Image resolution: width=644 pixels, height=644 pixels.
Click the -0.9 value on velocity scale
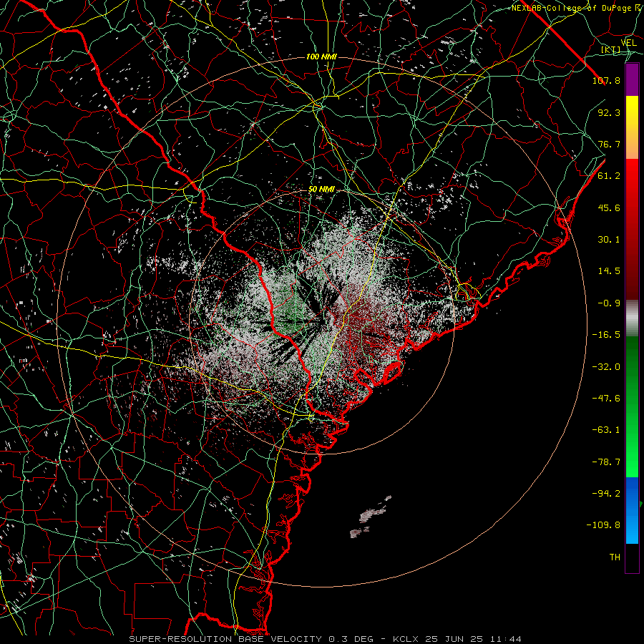(x=609, y=303)
